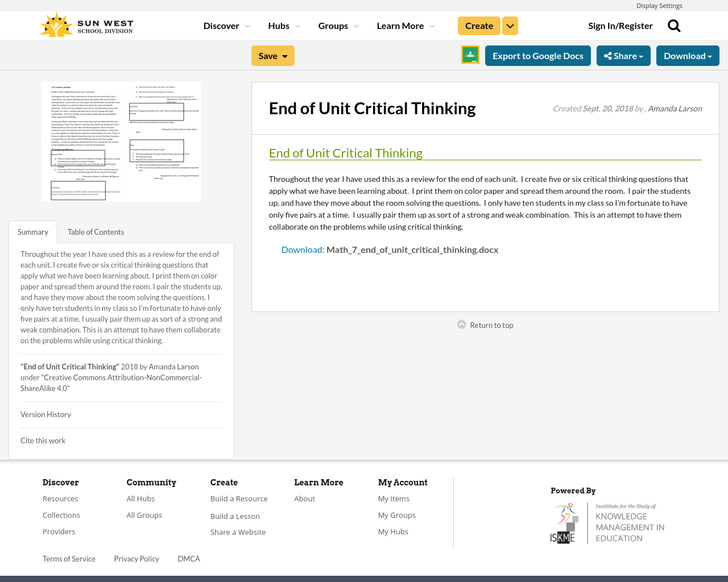
Task: Click Cite this work
Action: point(43,440)
